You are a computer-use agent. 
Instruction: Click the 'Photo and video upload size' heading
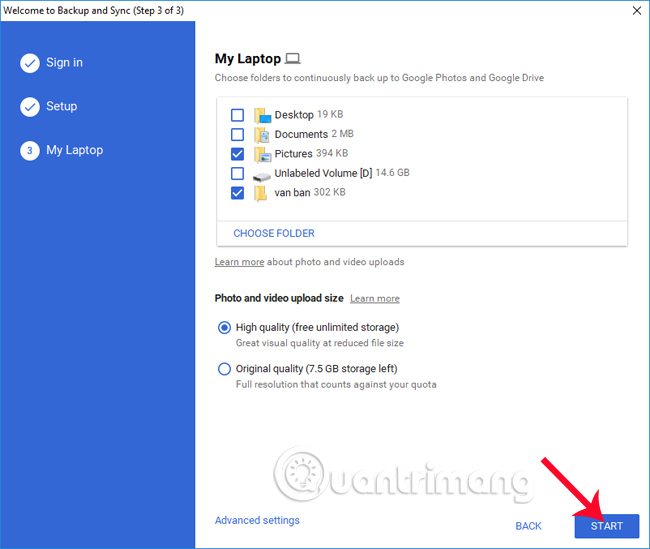point(279,298)
